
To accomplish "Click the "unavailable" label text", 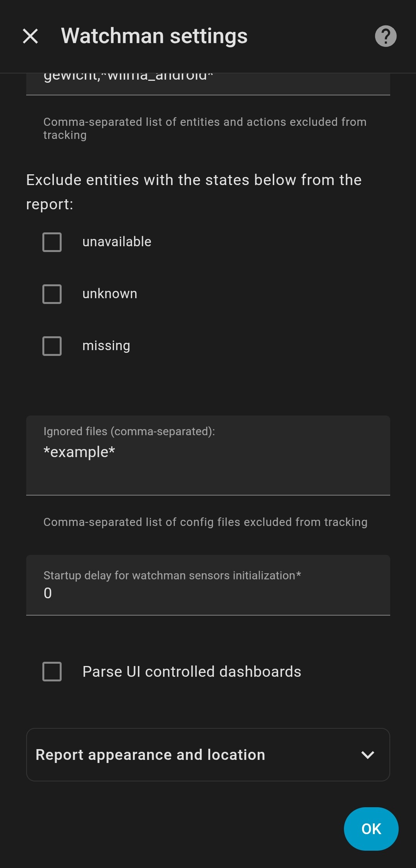I will click(x=117, y=242).
